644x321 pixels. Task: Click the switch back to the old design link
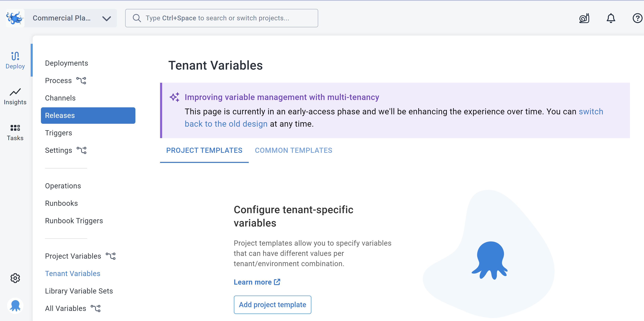(226, 124)
